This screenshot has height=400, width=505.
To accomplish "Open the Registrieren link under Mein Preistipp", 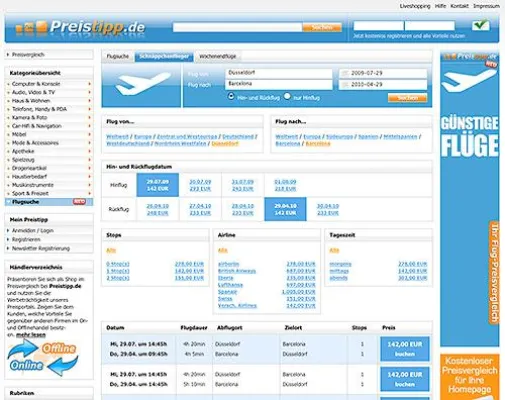I will click(26, 239).
